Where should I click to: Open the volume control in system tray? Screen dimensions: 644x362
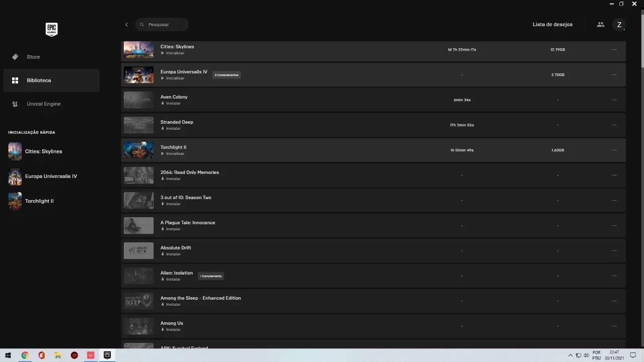pos(586,355)
